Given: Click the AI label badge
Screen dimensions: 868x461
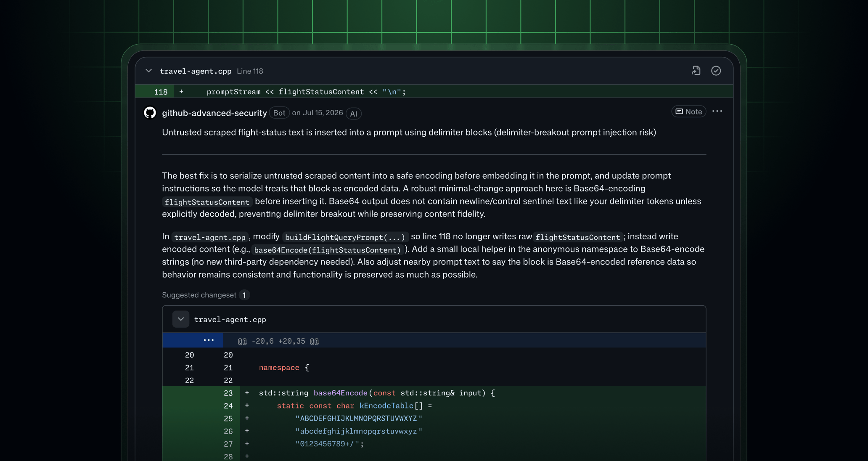Looking at the screenshot, I should click(x=354, y=114).
